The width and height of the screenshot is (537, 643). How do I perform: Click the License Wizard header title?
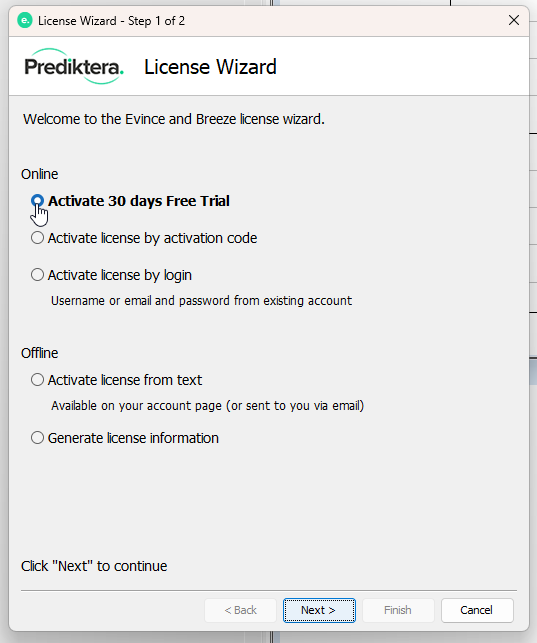pyautogui.click(x=210, y=67)
